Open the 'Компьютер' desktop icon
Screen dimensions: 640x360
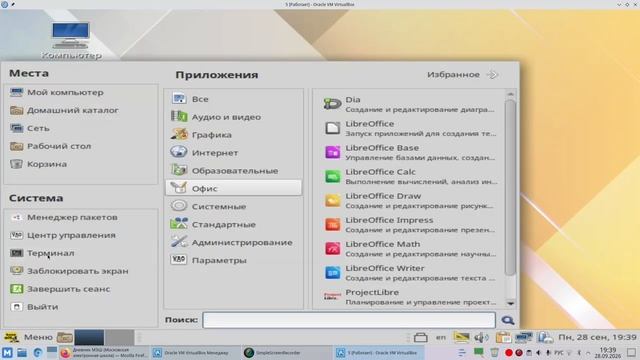71,40
